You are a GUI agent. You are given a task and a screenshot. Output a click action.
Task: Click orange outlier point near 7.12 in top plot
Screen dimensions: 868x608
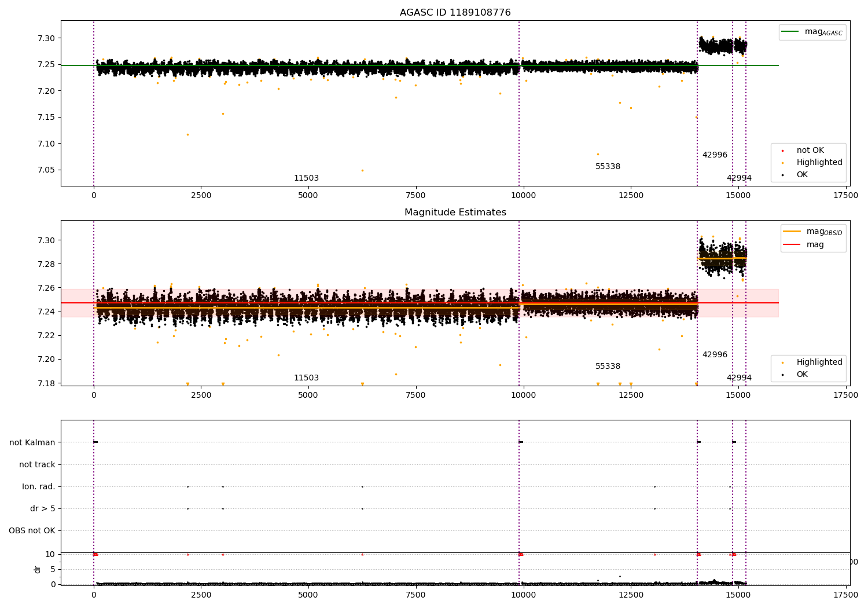click(x=187, y=134)
